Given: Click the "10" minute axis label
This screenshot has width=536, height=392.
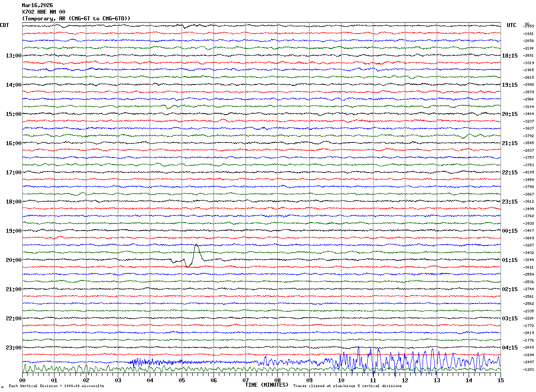Looking at the screenshot, I should 342,380.
